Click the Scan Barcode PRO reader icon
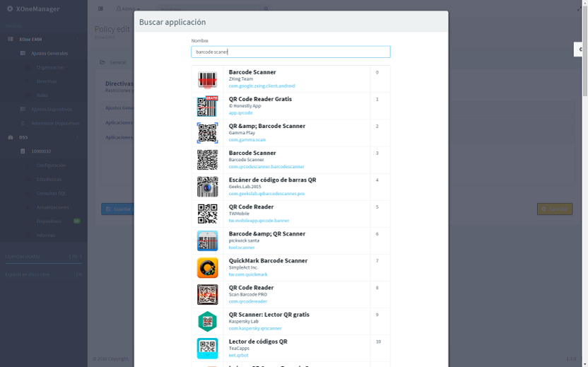This screenshot has height=367, width=588. click(x=207, y=295)
